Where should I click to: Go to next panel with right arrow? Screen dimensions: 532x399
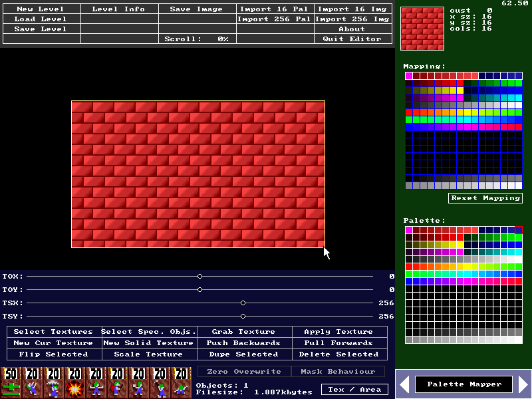pyautogui.click(x=523, y=384)
